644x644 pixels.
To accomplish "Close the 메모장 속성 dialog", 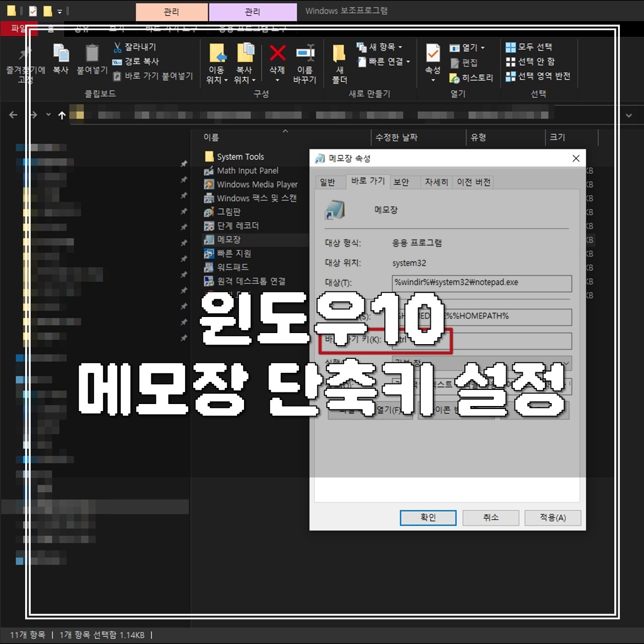I will coord(576,158).
